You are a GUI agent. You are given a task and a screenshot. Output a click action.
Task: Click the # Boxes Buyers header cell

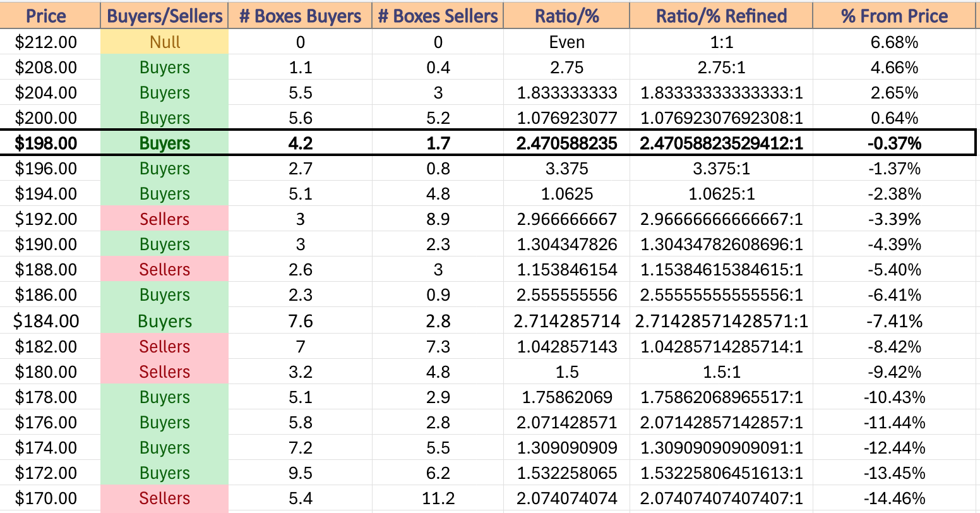click(300, 15)
